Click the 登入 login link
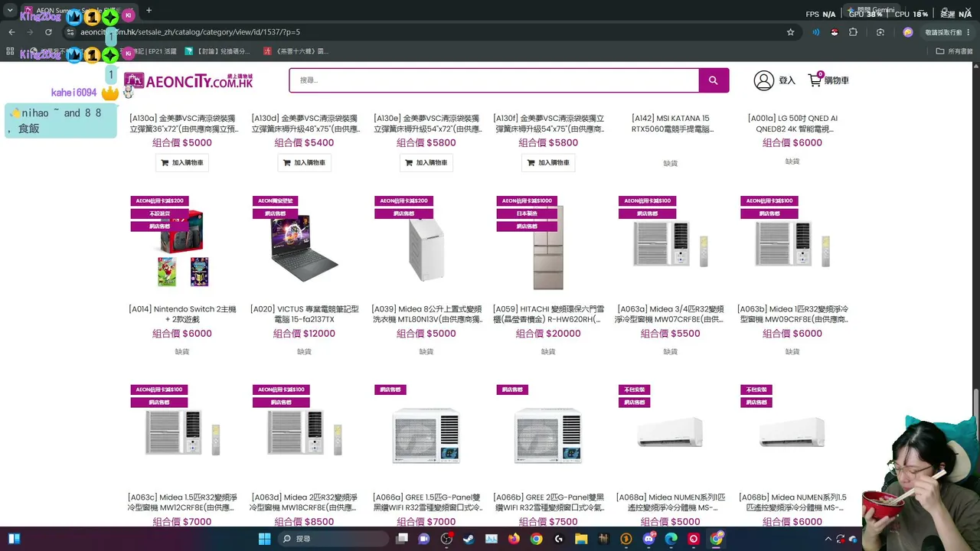 787,80
